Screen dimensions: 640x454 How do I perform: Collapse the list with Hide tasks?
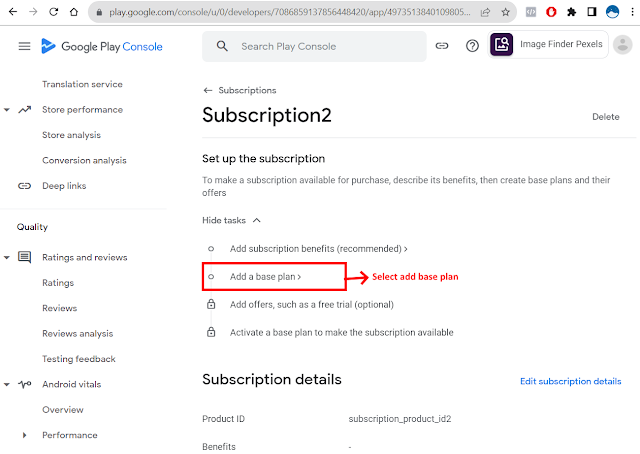tap(231, 219)
